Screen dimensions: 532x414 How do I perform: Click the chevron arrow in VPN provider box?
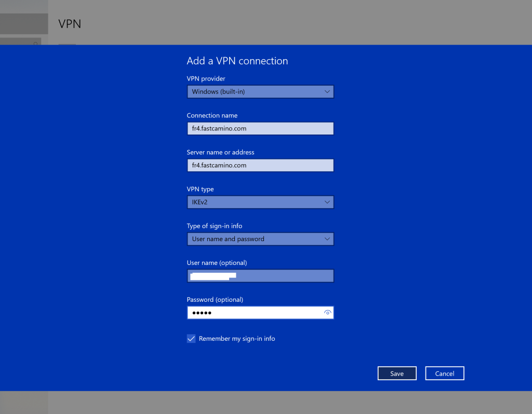coord(327,92)
